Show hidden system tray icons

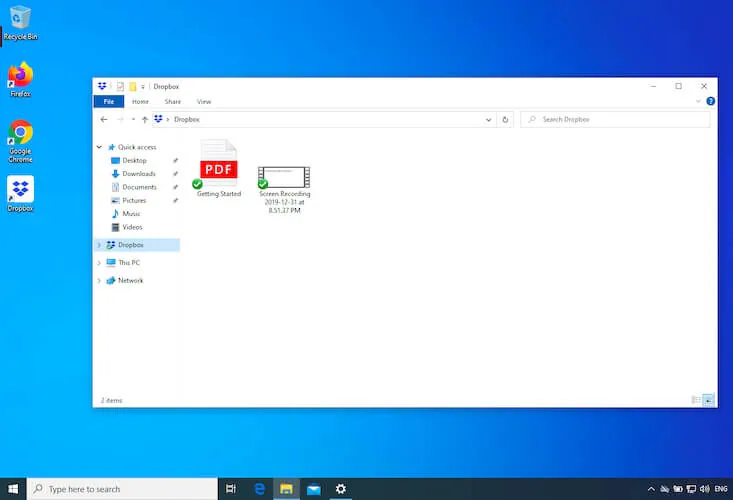tap(651, 489)
